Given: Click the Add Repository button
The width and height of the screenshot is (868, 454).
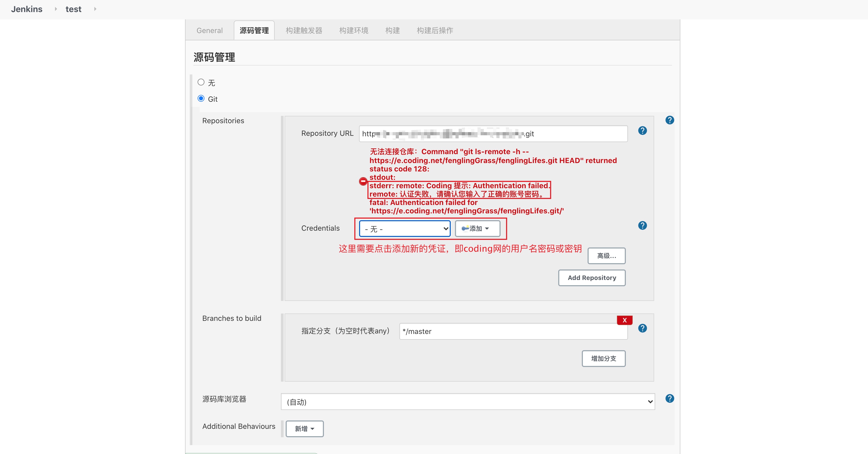Looking at the screenshot, I should click(592, 278).
